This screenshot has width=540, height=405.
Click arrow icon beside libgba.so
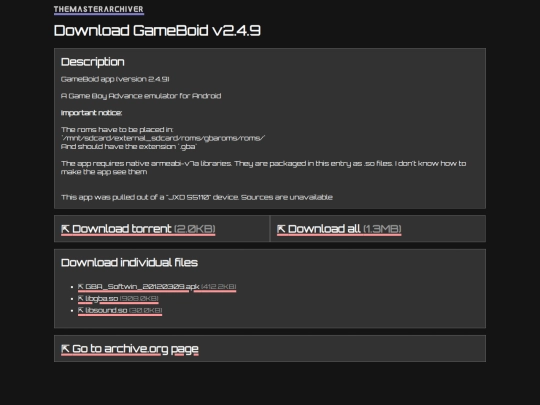81,298
